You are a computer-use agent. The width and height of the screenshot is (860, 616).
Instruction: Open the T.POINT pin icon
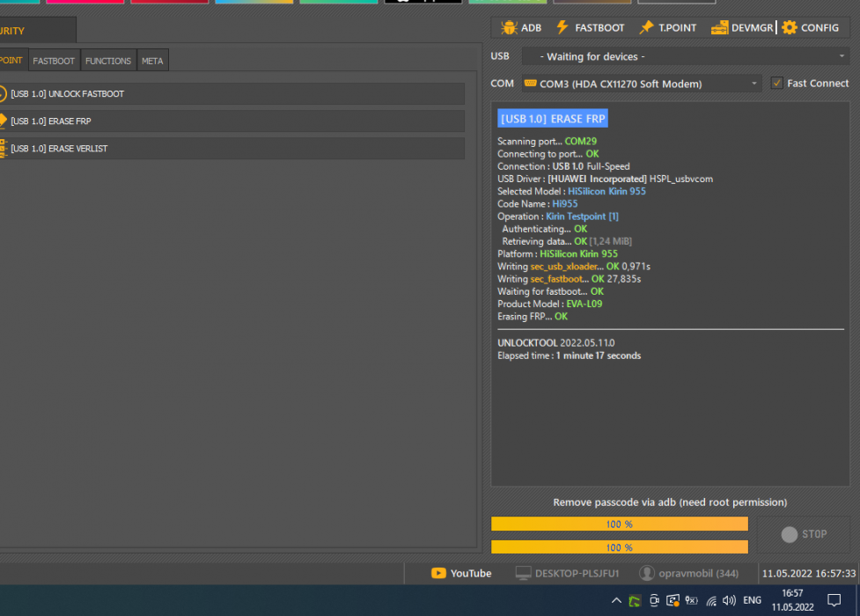tap(646, 27)
